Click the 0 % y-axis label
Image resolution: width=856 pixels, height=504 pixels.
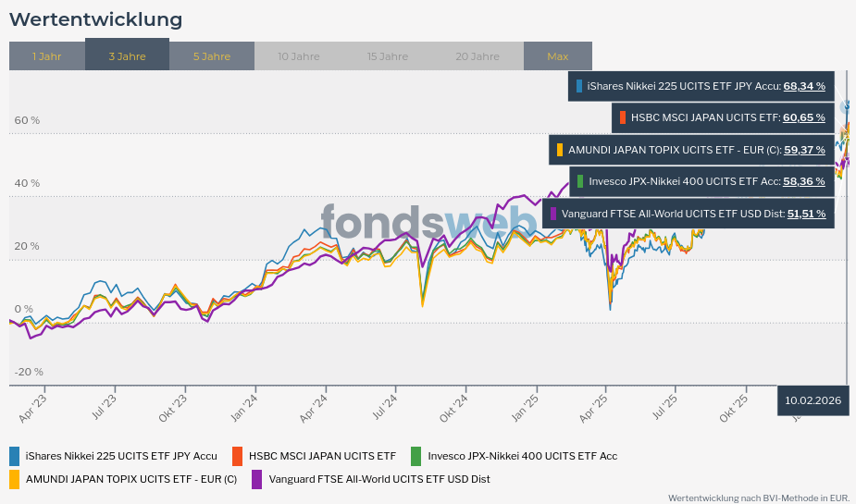pos(23,309)
